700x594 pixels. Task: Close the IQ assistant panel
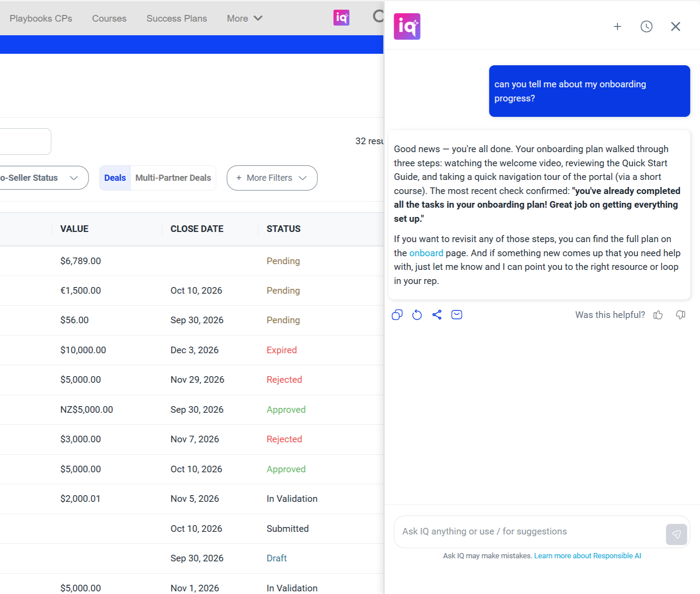(676, 26)
